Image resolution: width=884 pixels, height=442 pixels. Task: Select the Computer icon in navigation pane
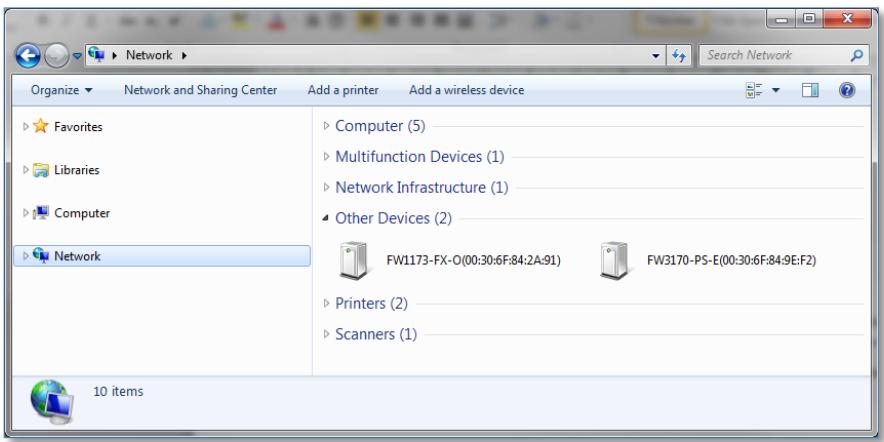(x=41, y=213)
